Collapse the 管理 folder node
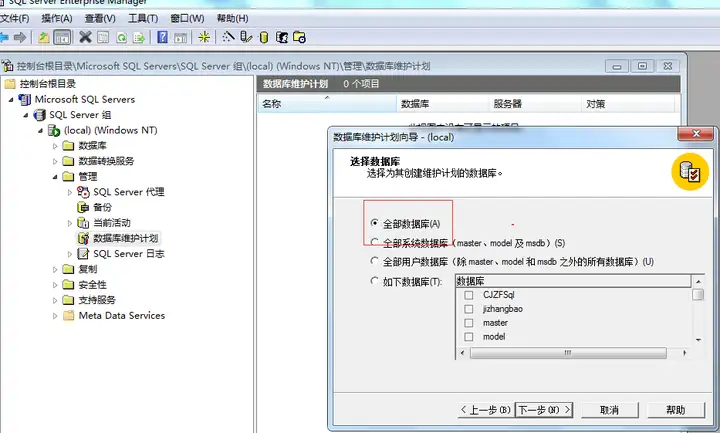 point(55,177)
